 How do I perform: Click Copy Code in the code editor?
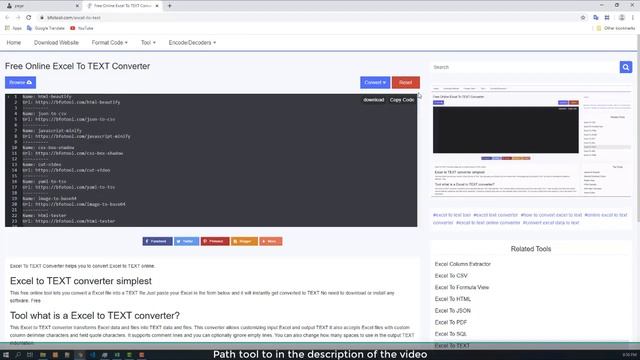click(x=402, y=100)
